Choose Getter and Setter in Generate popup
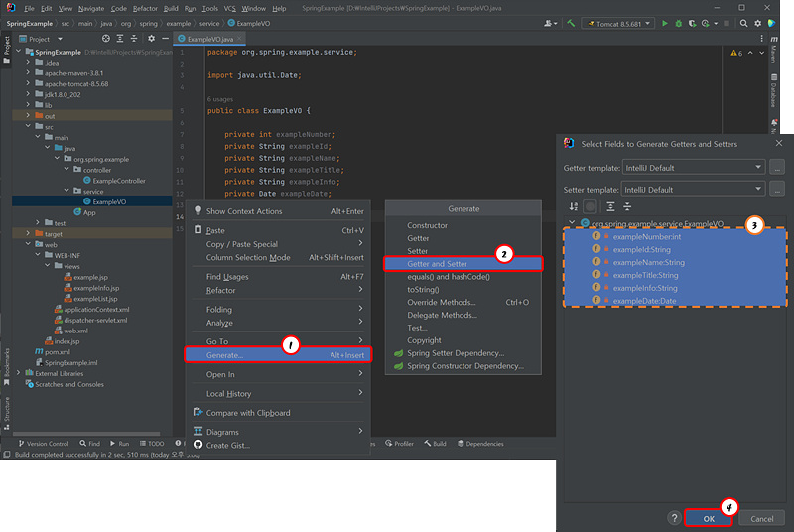 pyautogui.click(x=463, y=264)
